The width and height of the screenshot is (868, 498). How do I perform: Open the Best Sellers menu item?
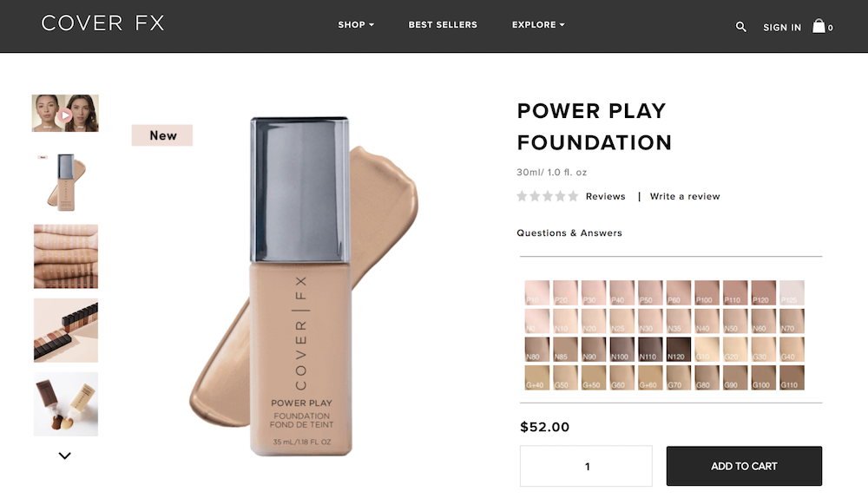443,25
